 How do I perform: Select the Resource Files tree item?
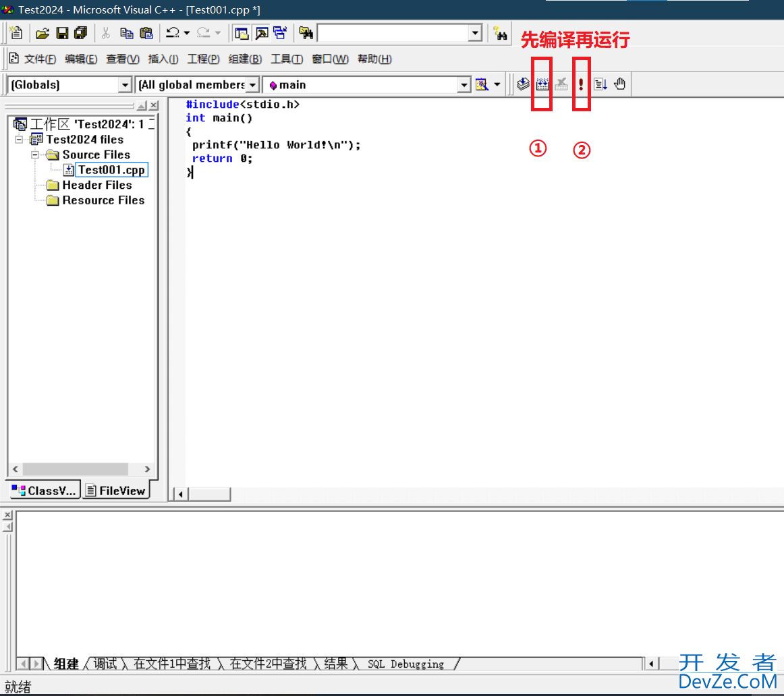point(103,200)
